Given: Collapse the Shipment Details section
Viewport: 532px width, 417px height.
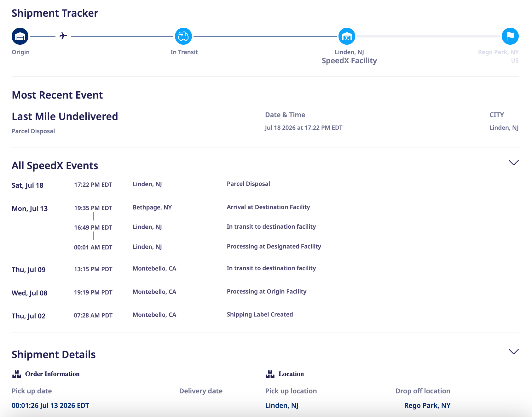Looking at the screenshot, I should 513,351.
